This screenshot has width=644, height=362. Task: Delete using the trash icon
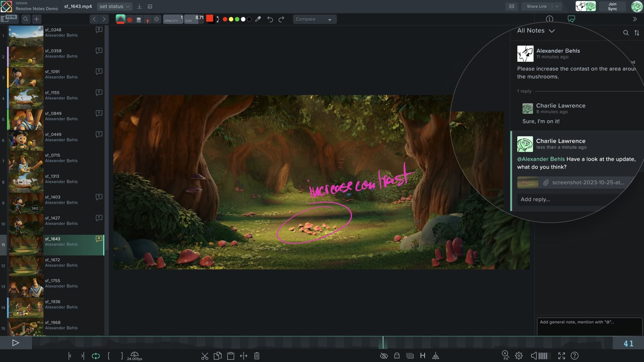pyautogui.click(x=257, y=356)
